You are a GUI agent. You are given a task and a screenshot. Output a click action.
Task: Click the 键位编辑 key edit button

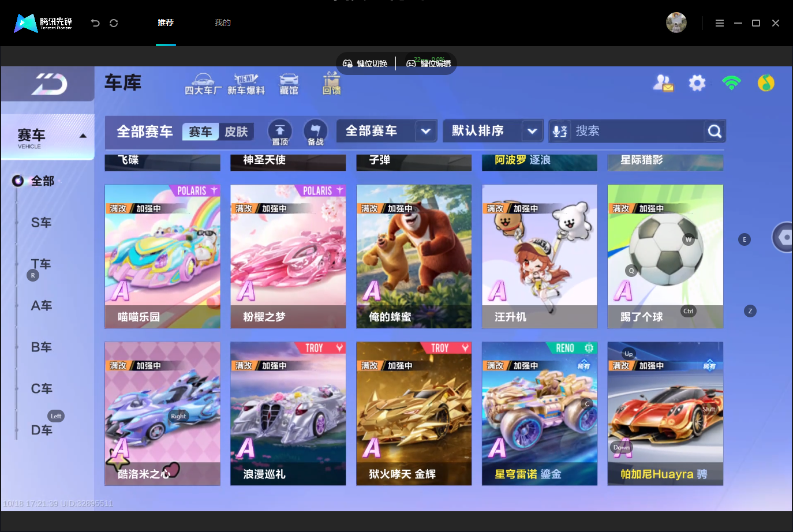click(428, 63)
